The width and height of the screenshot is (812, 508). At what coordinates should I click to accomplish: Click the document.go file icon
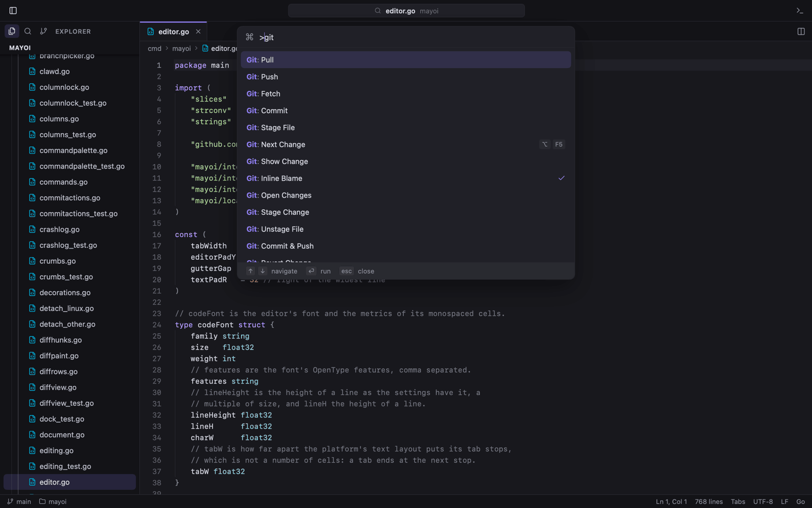[x=32, y=435]
